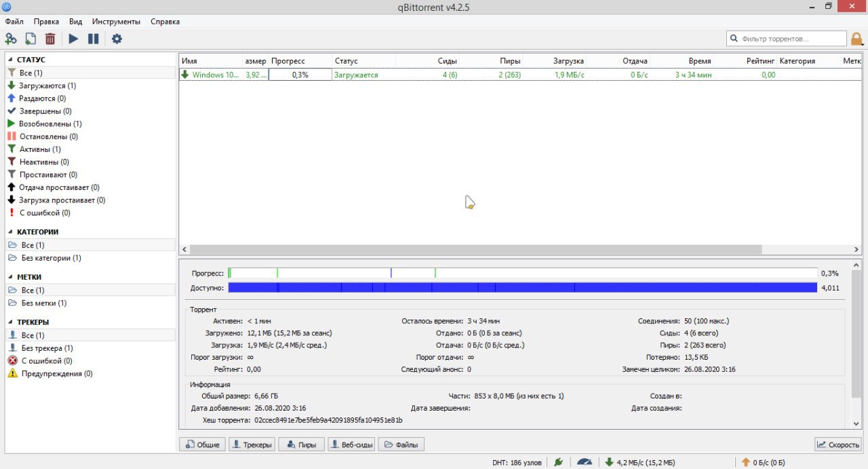The width and height of the screenshot is (868, 469).
Task: Click the status bar upload speed indicator
Action: pyautogui.click(x=764, y=462)
